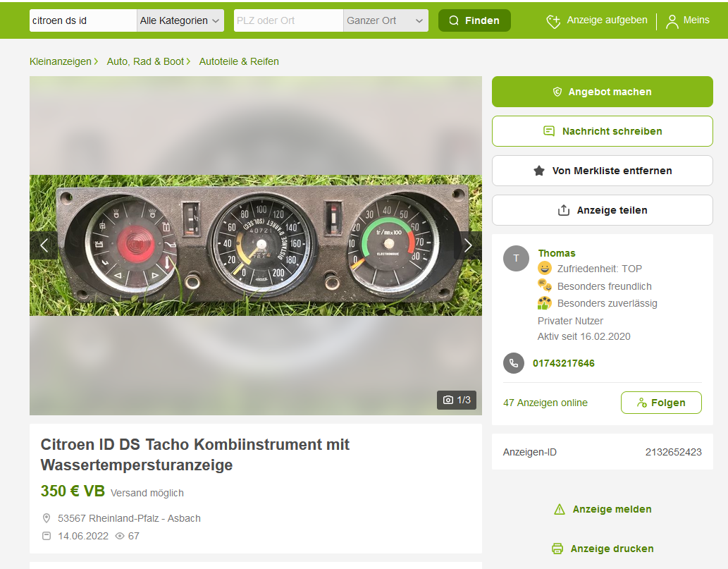The image size is (728, 569).
Task: Click the warning icon for Anzeige melden
Action: coord(560,509)
